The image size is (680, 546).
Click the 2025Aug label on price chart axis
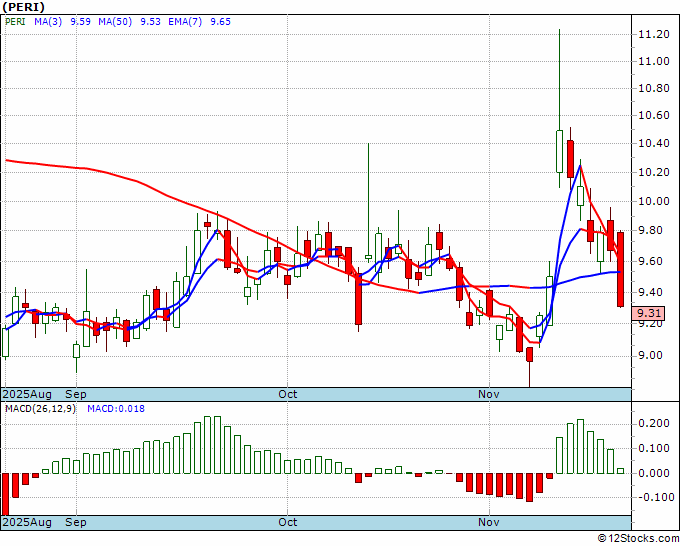27,394
